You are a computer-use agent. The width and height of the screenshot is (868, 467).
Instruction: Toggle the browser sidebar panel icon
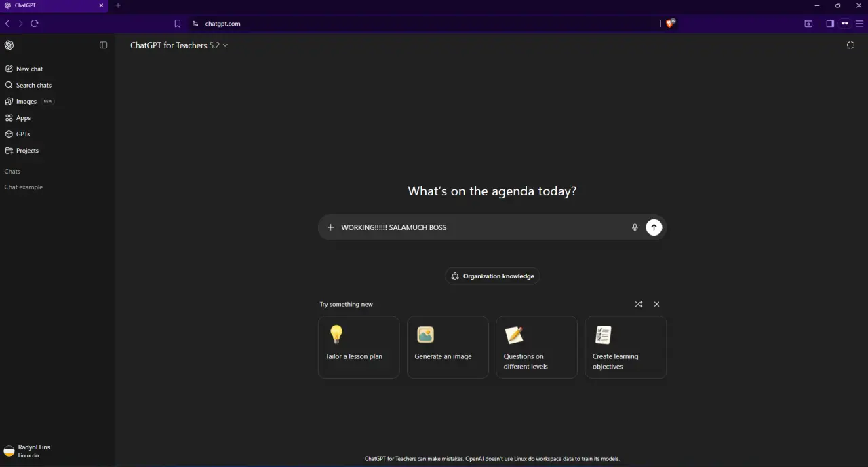click(x=830, y=23)
